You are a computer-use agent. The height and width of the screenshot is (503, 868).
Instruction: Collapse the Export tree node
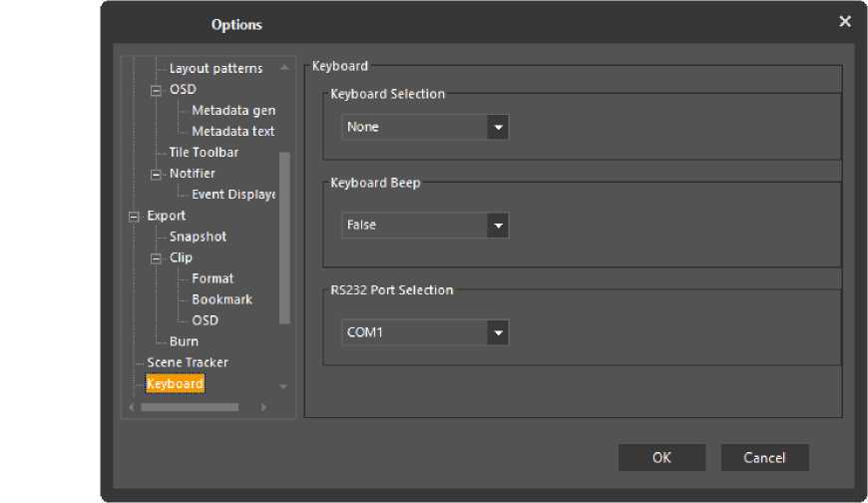point(134,216)
